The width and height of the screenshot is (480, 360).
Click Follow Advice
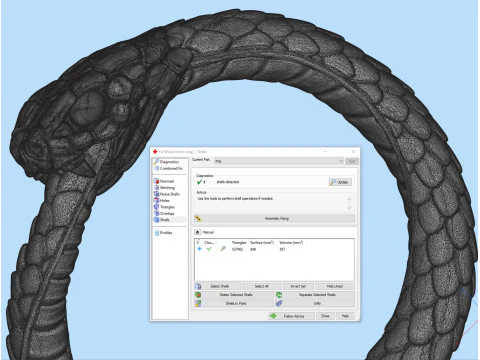(x=291, y=316)
